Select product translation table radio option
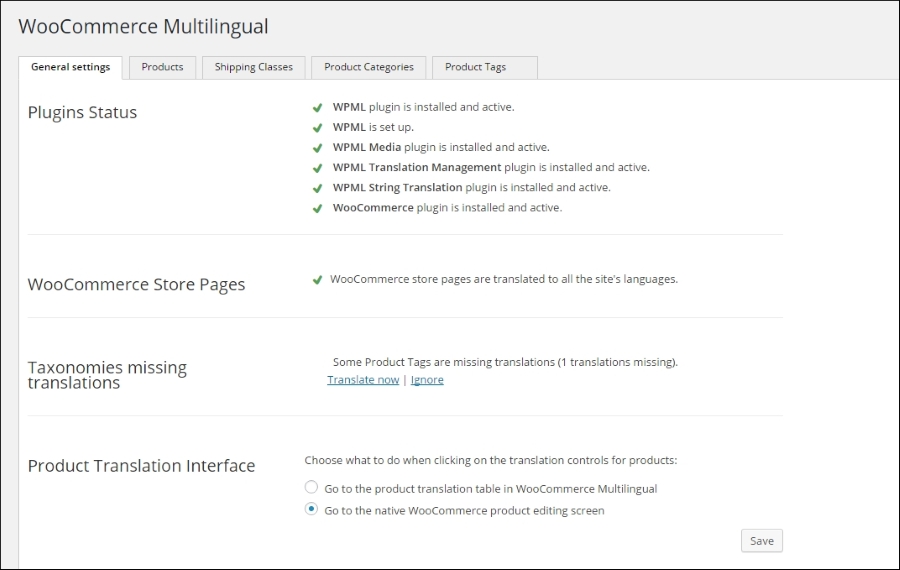The height and width of the screenshot is (570, 900). point(311,487)
